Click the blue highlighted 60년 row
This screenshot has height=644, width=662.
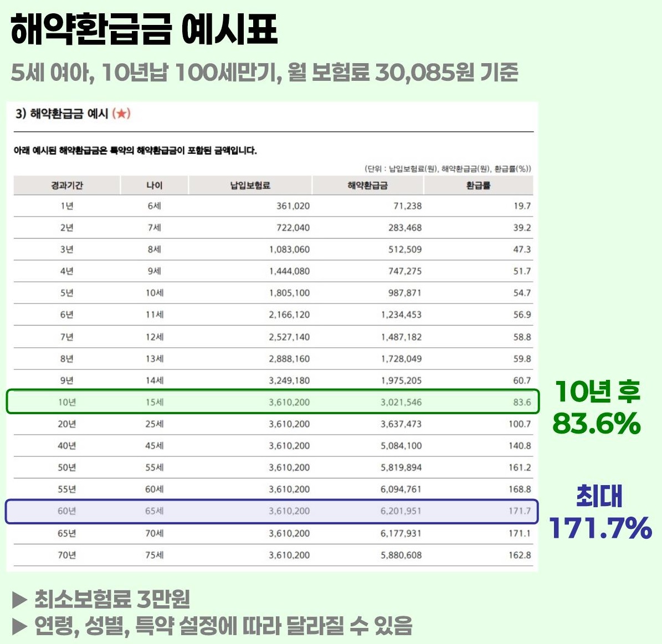[x=272, y=511]
